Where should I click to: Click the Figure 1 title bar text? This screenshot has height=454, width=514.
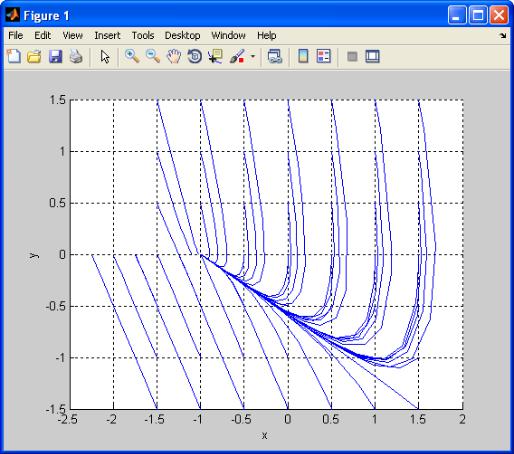click(46, 16)
